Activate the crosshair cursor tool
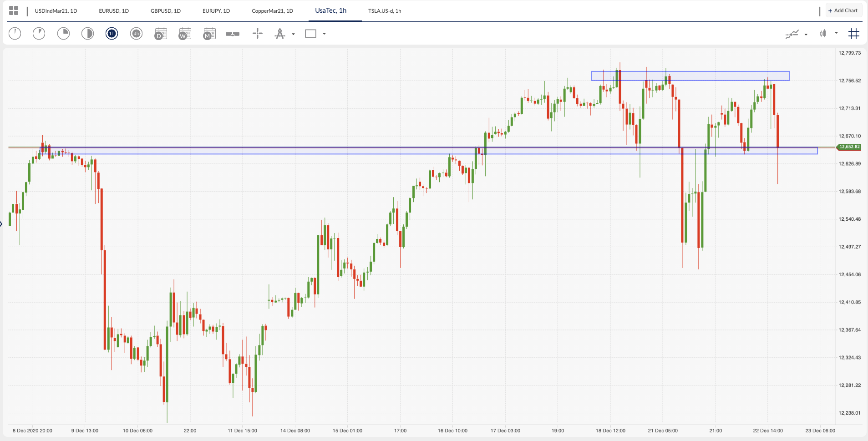The height and width of the screenshot is (441, 868). 258,33
